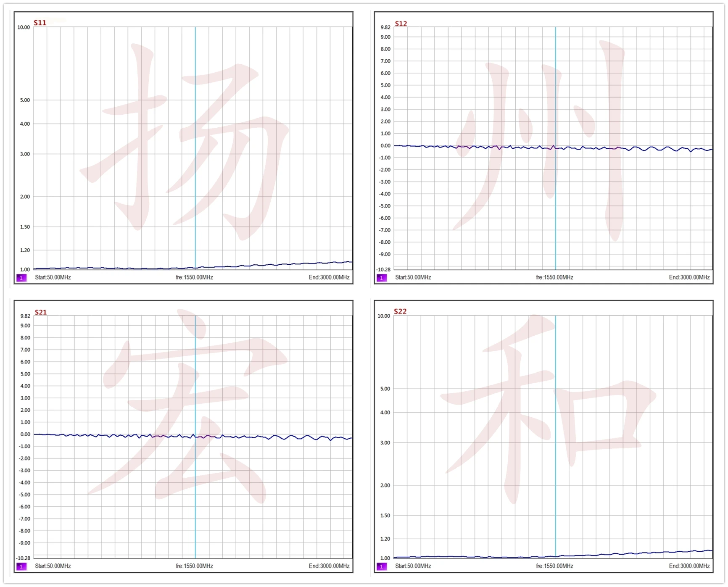Click the cyan frequency marker line in S11 chart
This screenshot has width=728, height=587.
point(195,148)
